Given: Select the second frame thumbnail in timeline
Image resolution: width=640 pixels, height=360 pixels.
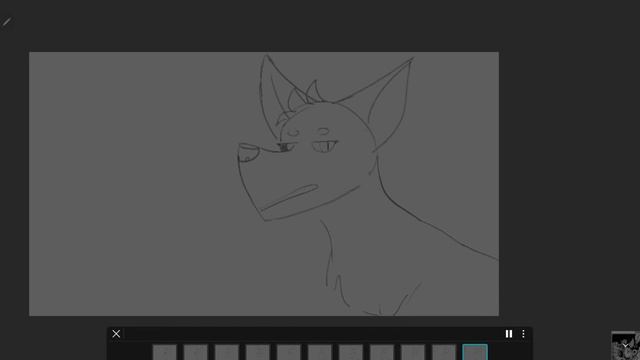Looking at the screenshot, I should point(196,352).
